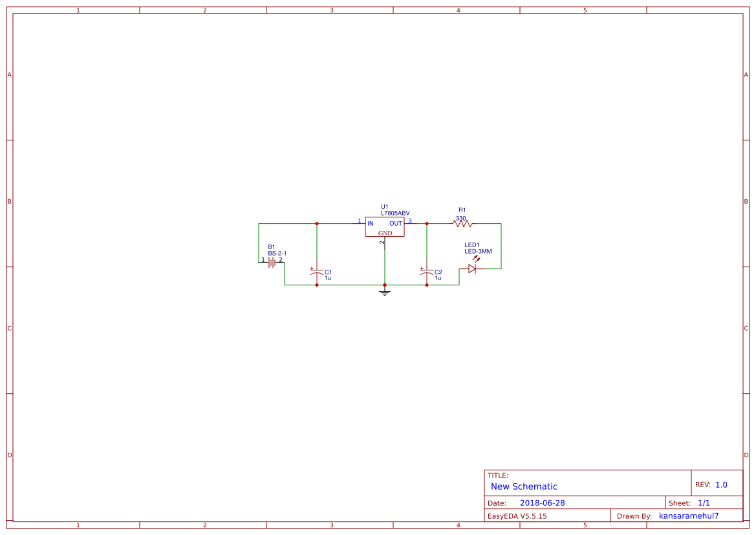Click the OUT pin label of U1

(x=396, y=223)
